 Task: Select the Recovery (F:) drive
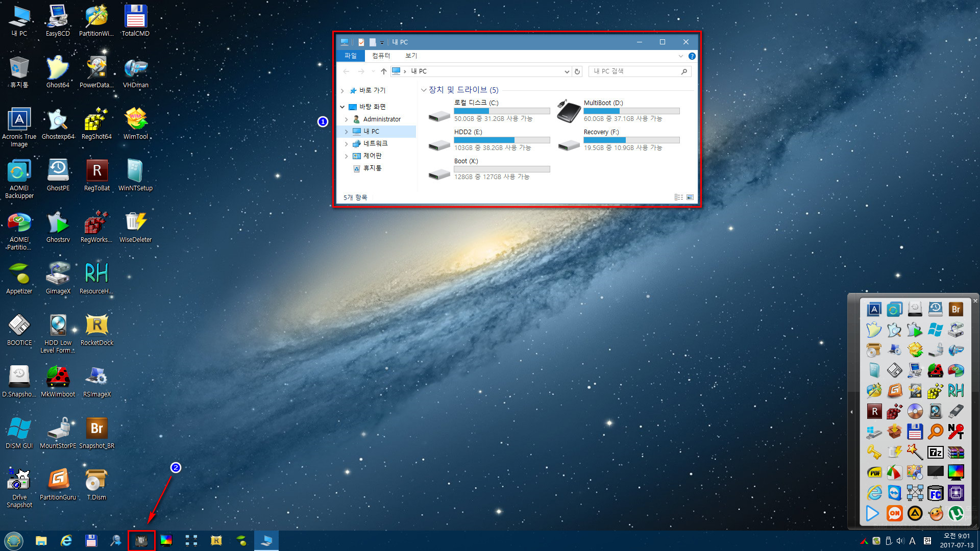[x=619, y=140]
